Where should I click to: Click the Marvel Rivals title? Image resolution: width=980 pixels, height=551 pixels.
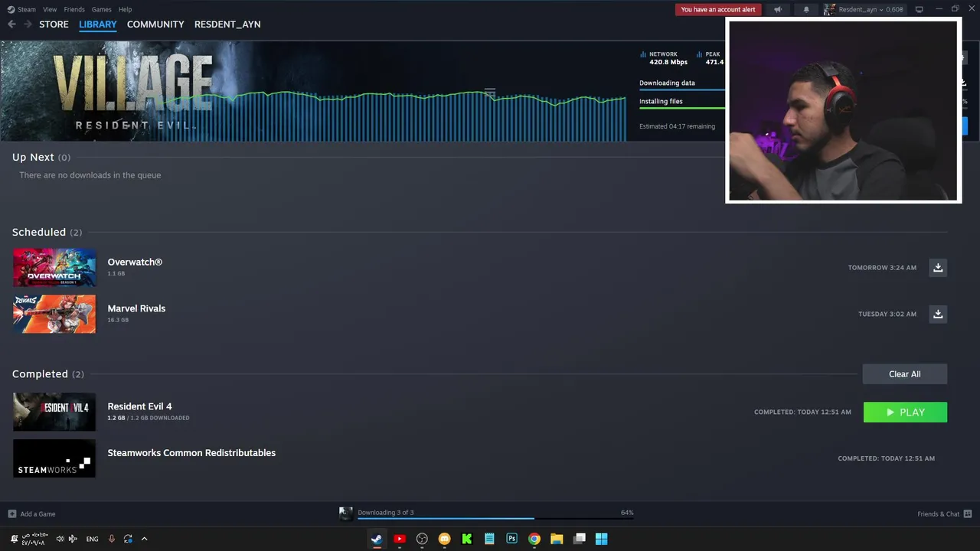[136, 308]
